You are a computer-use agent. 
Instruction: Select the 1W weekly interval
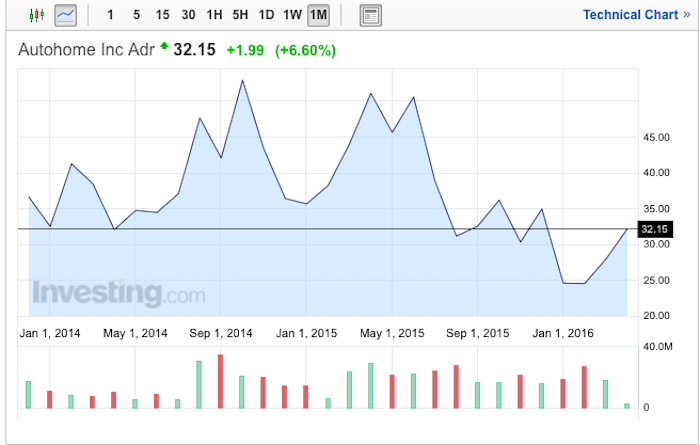pyautogui.click(x=292, y=15)
